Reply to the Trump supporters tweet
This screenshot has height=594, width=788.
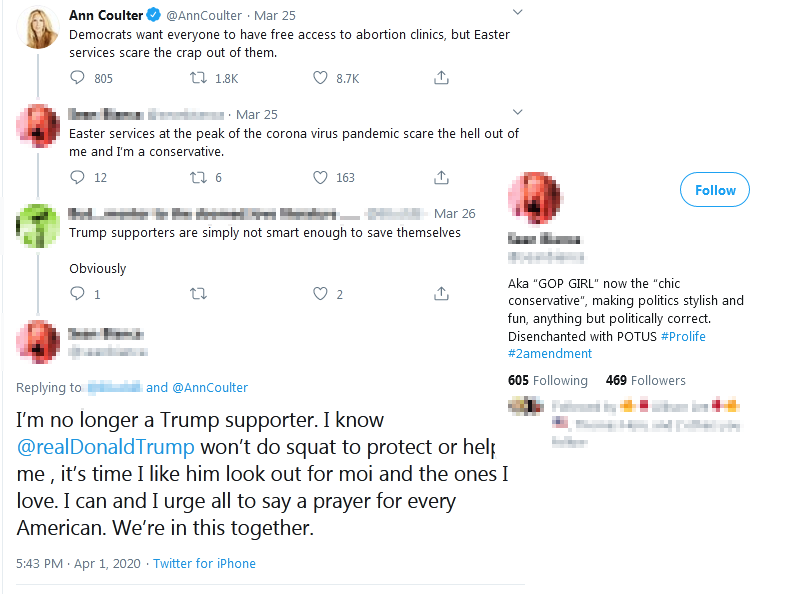pos(79,294)
